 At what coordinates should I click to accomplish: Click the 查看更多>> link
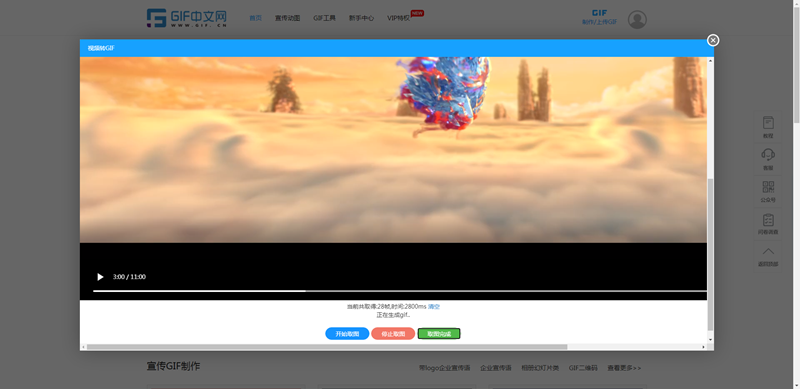coord(624,368)
